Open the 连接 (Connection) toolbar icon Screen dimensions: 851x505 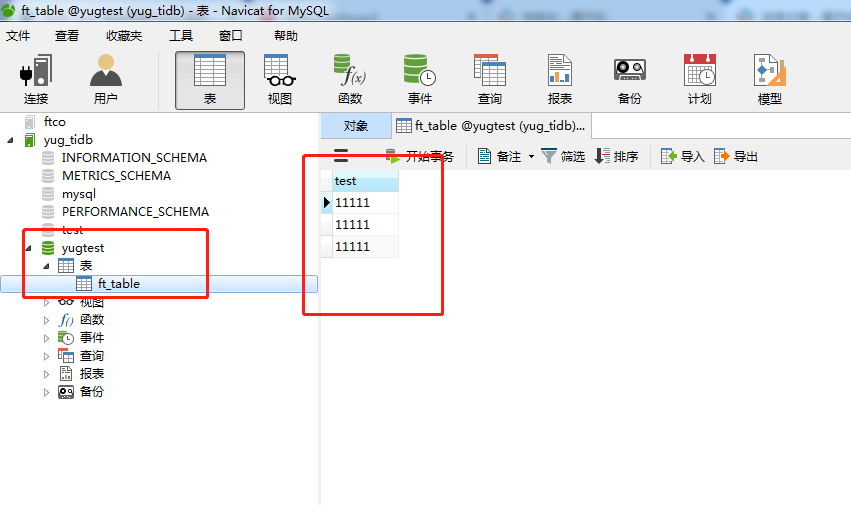[x=36, y=80]
